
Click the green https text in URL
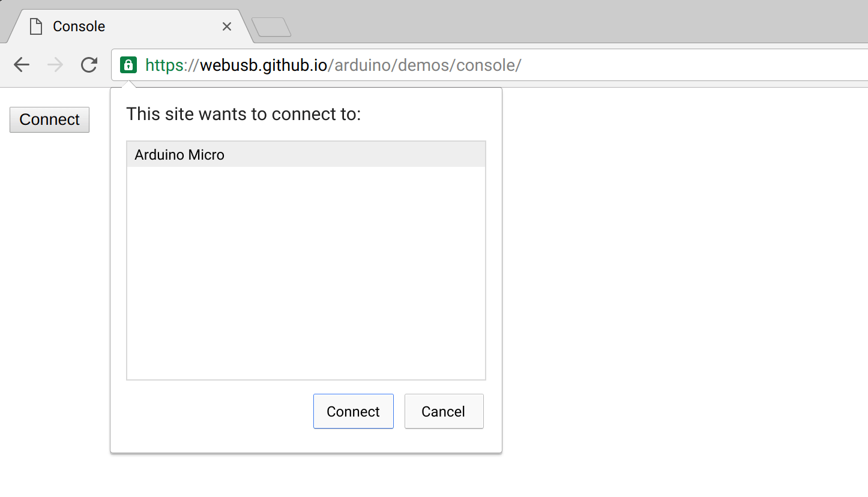[165, 65]
